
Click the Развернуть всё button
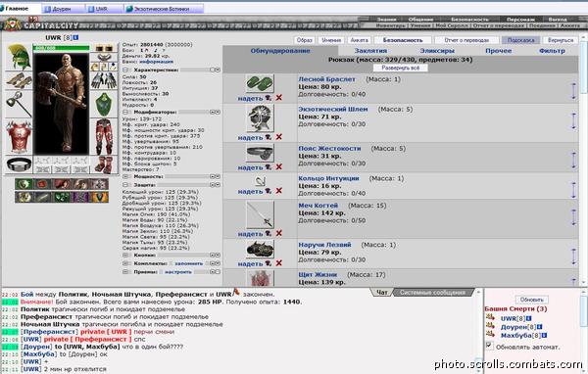point(401,68)
